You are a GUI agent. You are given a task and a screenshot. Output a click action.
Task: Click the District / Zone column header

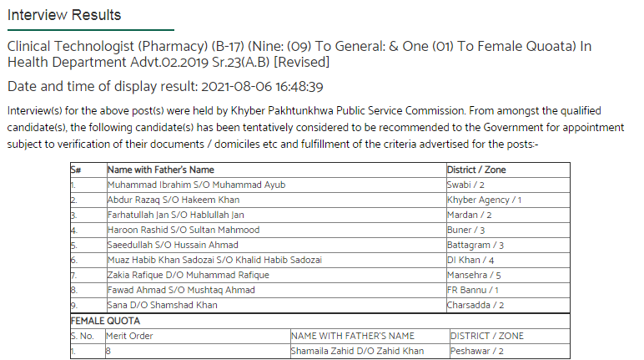pyautogui.click(x=476, y=170)
